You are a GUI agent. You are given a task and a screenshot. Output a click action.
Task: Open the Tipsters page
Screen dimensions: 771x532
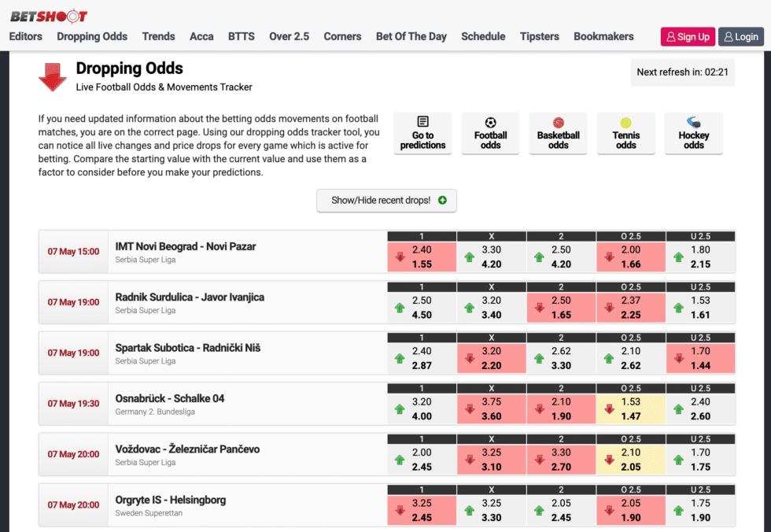pos(540,36)
